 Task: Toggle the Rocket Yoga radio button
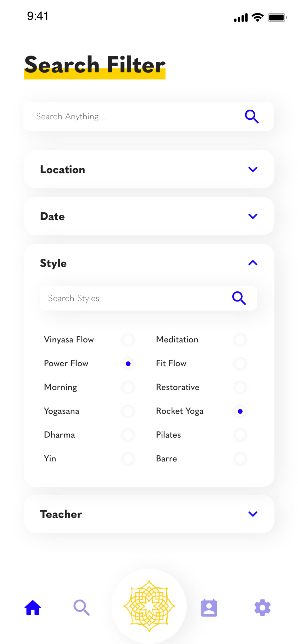[240, 411]
